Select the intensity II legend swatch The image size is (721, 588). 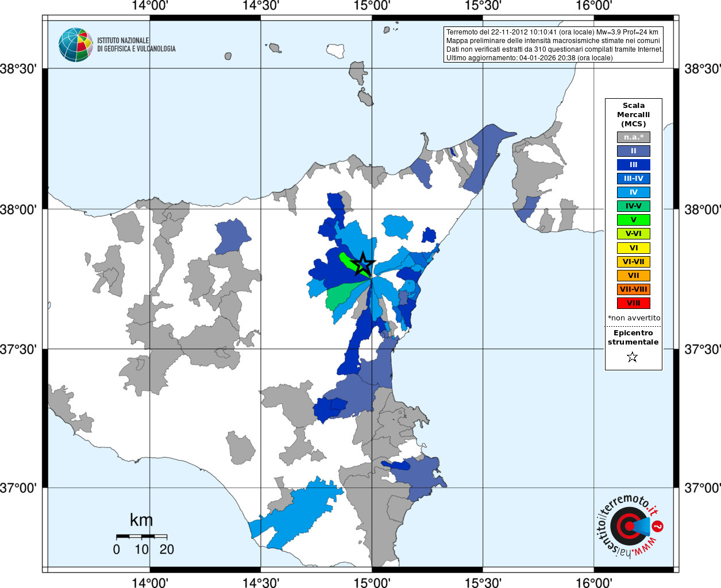point(634,151)
